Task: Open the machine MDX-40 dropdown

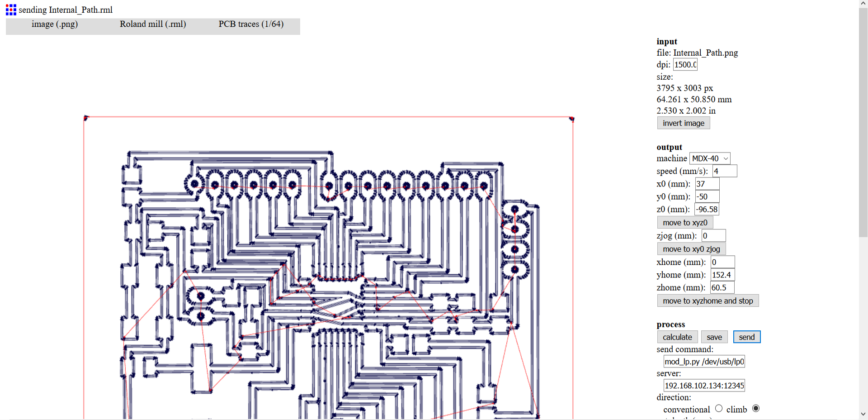Action: pyautogui.click(x=710, y=158)
